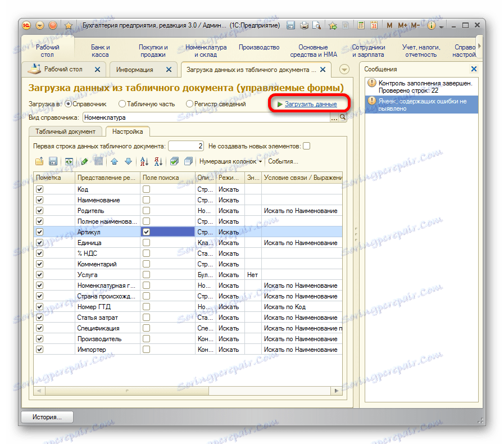Uncheck the mark checkbox for Код row
The image size is (504, 444).
(x=39, y=189)
